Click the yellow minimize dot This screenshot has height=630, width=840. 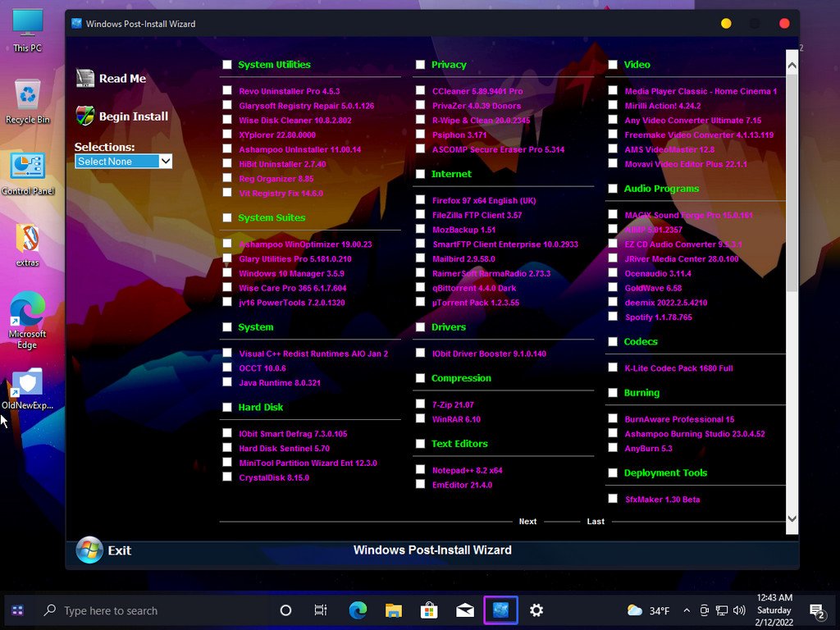click(726, 24)
